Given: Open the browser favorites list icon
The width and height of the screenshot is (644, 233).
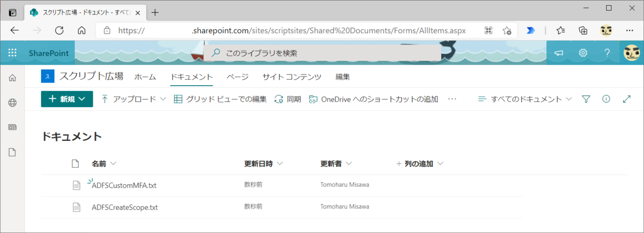Looking at the screenshot, I should (x=560, y=31).
